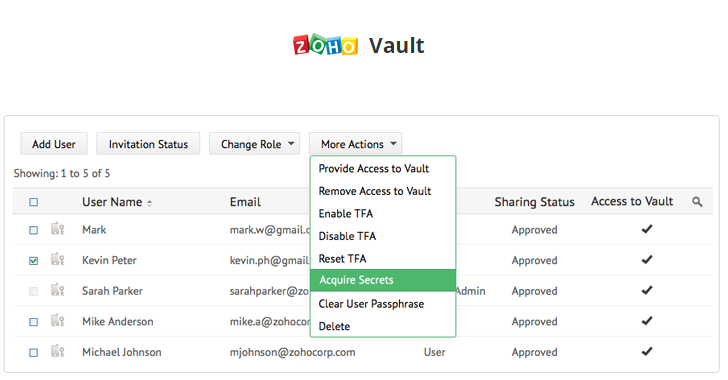Click the Add User button
The height and width of the screenshot is (380, 728).
54,144
